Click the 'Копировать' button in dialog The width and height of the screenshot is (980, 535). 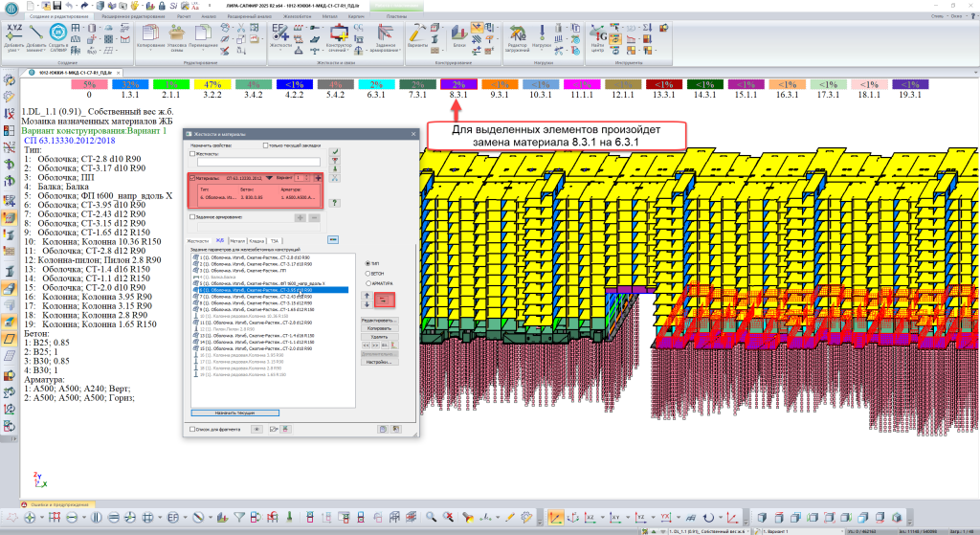(x=380, y=328)
